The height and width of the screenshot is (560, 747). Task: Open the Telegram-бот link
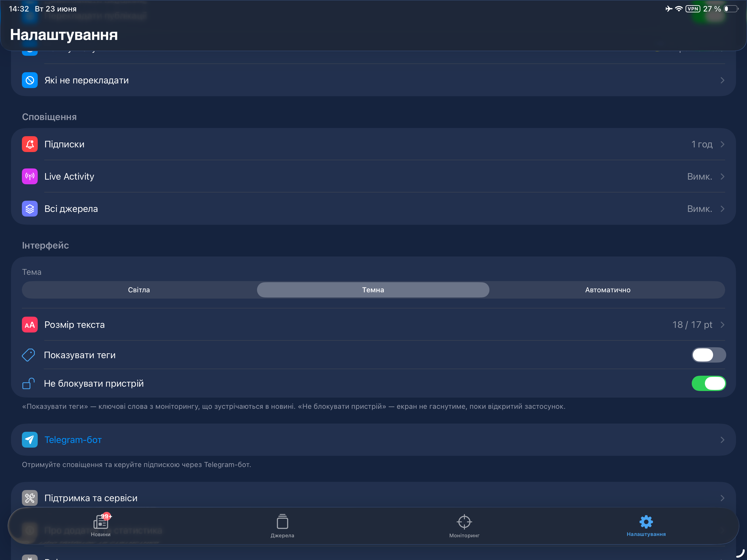click(73, 440)
